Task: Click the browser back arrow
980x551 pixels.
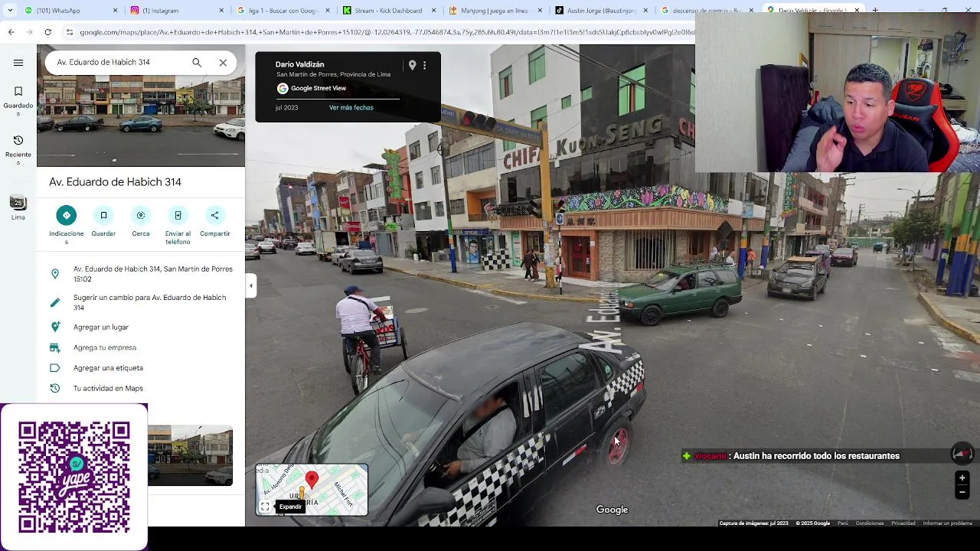Action: click(11, 32)
